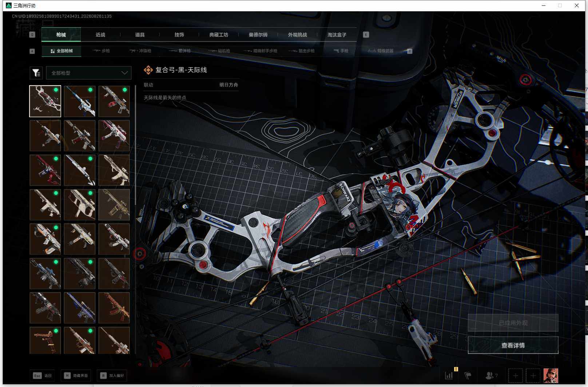Expand the 全部枪型 gun type dropdown

(88, 73)
